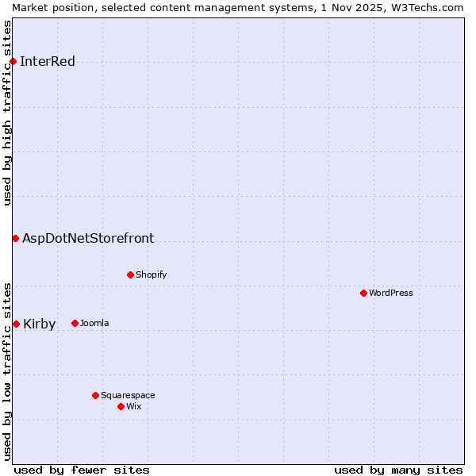Click the chart title mentioning W3Techs.com
476x476 pixels.
(x=238, y=7)
